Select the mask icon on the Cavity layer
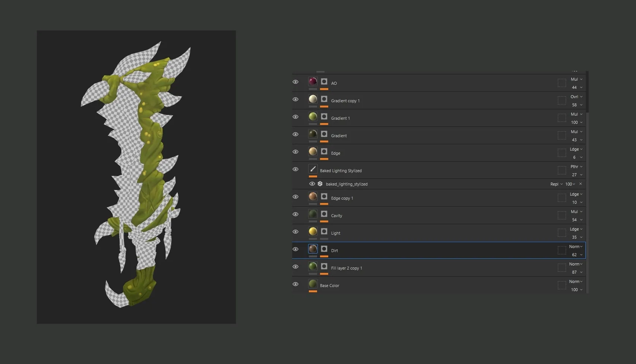The width and height of the screenshot is (636, 364). (324, 214)
